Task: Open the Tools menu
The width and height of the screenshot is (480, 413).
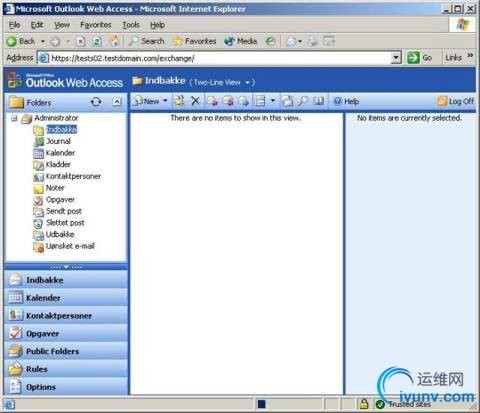Action: point(131,25)
